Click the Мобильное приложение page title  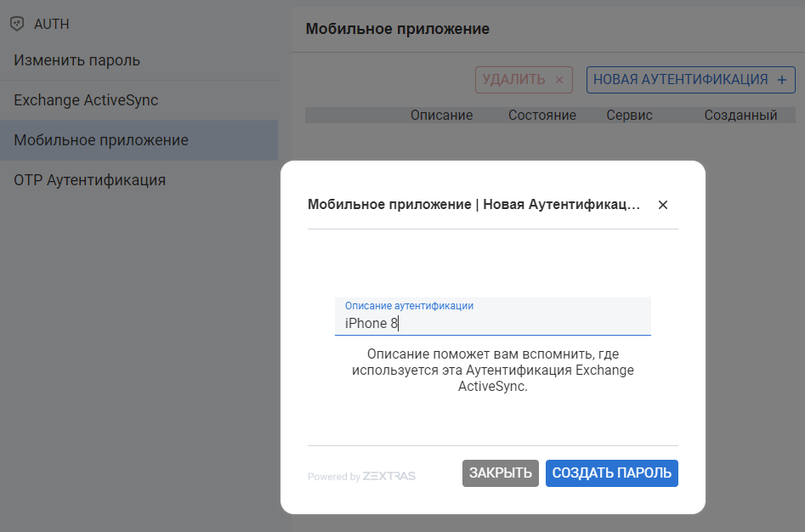[396, 28]
